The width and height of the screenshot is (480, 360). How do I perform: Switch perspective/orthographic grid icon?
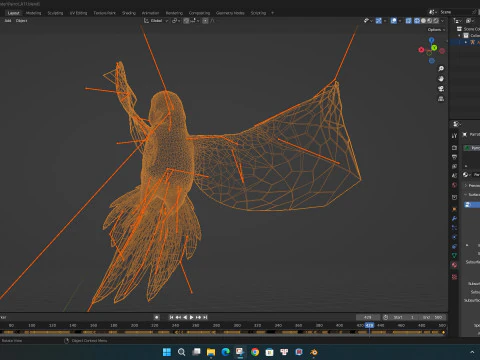coord(441,99)
